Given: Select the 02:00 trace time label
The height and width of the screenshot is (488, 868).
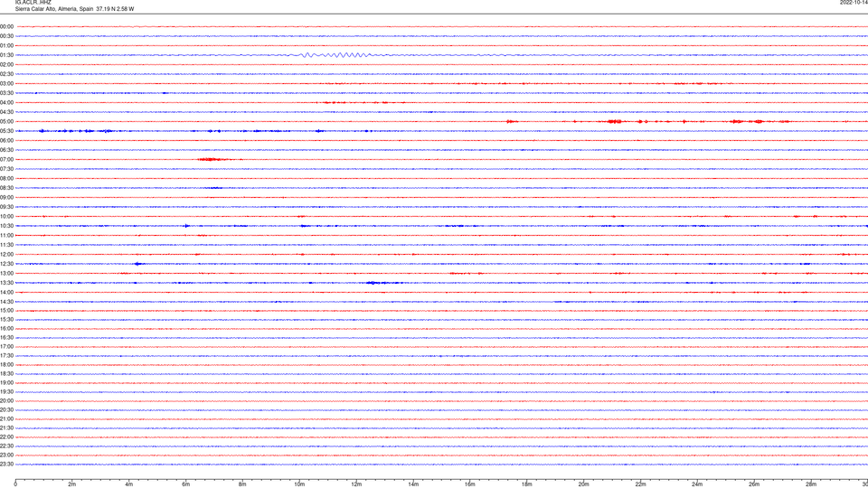Looking at the screenshot, I should coord(6,64).
